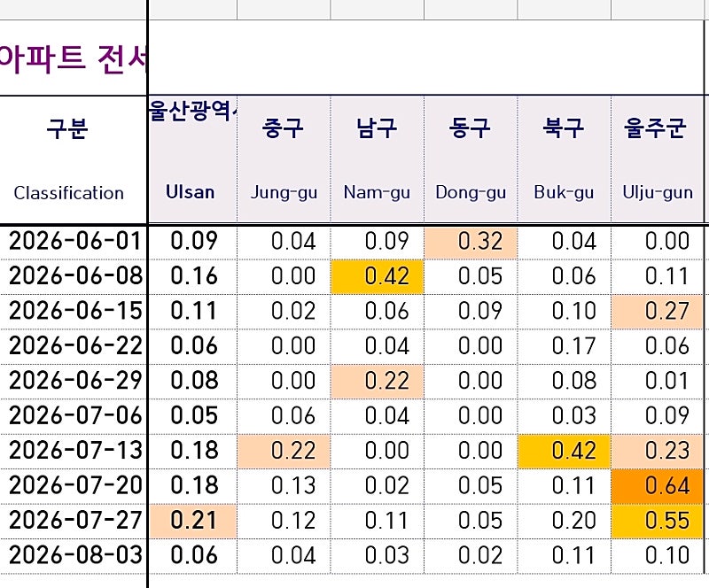The image size is (709, 588).
Task: Select highlighted Buk-gu value 0.42 for 2026-07-13
Action: tap(565, 451)
